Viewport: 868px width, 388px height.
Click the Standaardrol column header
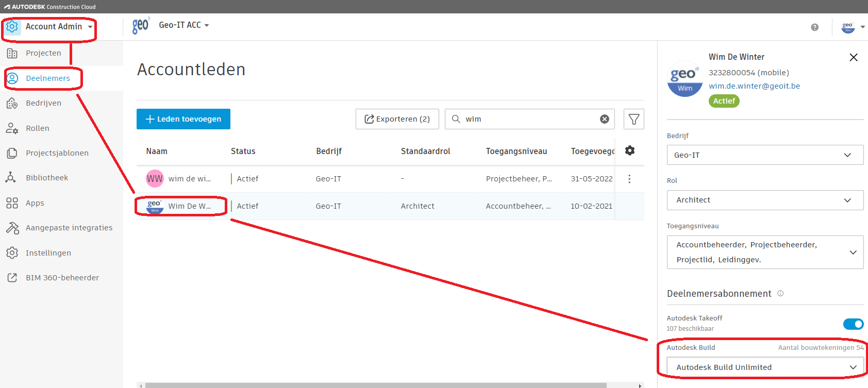426,151
